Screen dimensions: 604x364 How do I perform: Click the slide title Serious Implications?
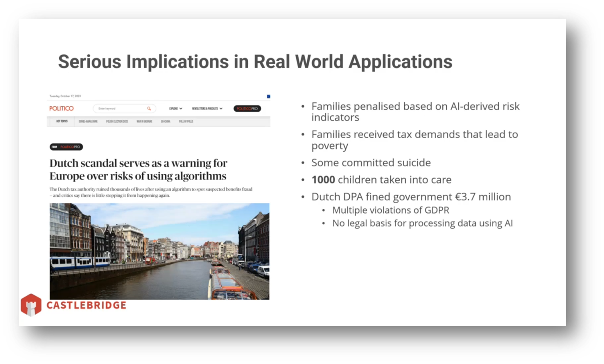(255, 62)
